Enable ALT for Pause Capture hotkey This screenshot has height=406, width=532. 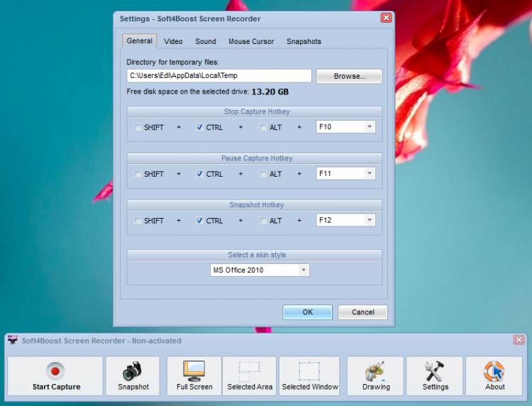[x=263, y=174]
